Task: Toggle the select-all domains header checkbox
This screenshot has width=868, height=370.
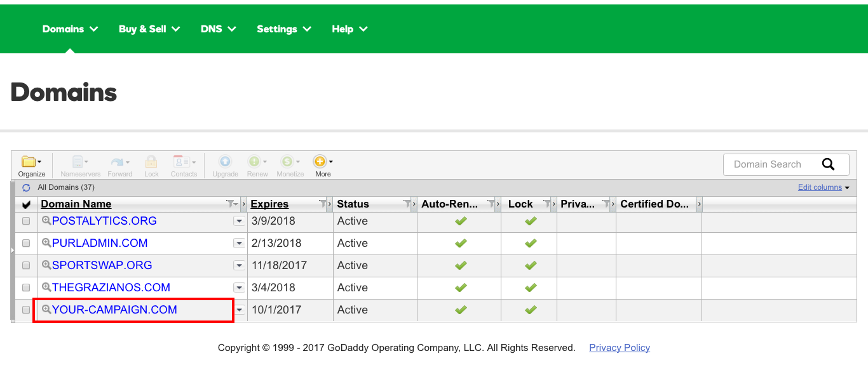Action: point(26,204)
